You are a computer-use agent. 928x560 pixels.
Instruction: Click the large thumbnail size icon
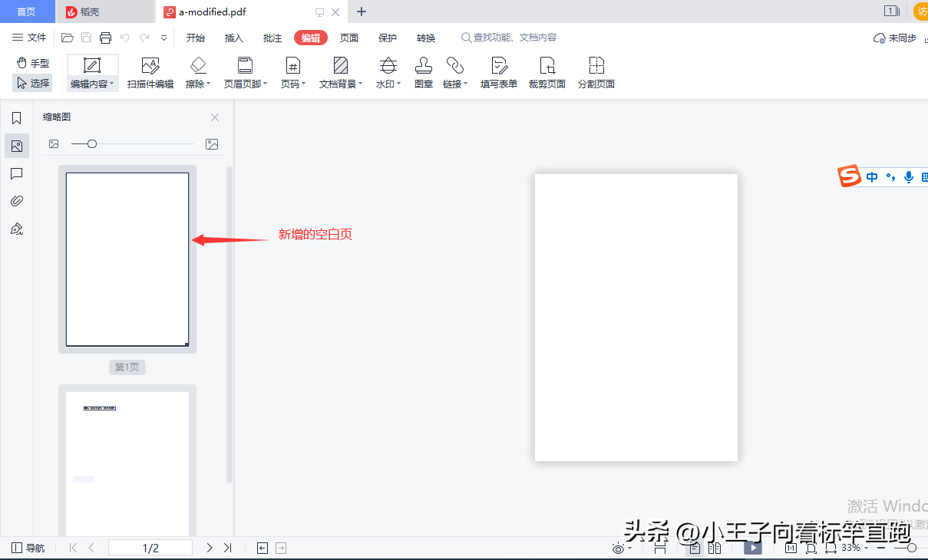point(212,143)
